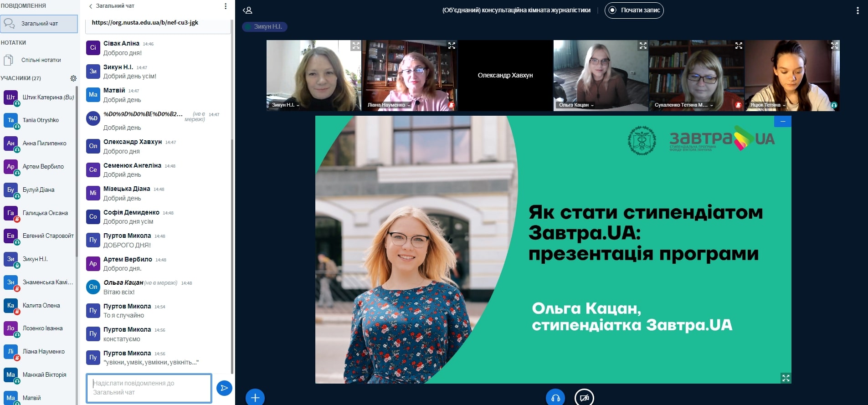Click the Зикун Н.І. talking indicator pill
Screen dimensions: 868x405
pos(265,26)
